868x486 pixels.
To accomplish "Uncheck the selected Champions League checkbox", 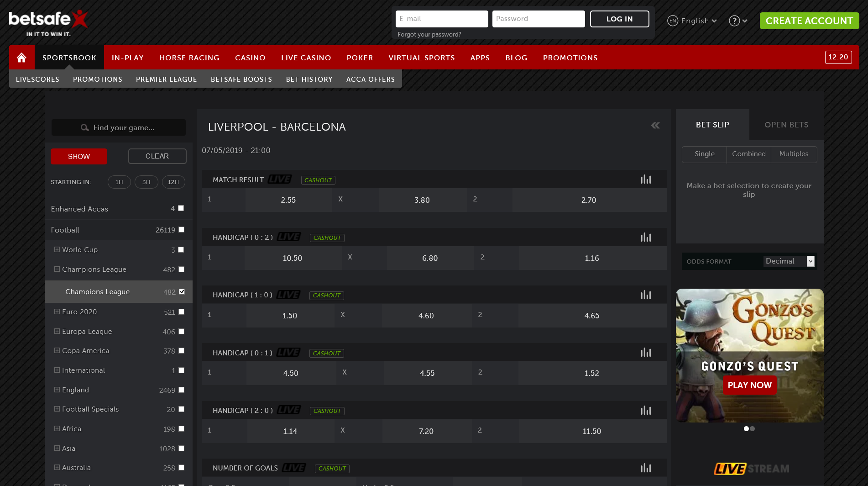I will tap(182, 292).
